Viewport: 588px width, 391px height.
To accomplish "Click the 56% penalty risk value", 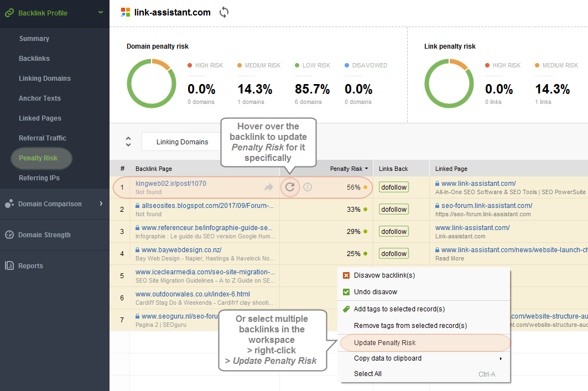I will coord(353,187).
